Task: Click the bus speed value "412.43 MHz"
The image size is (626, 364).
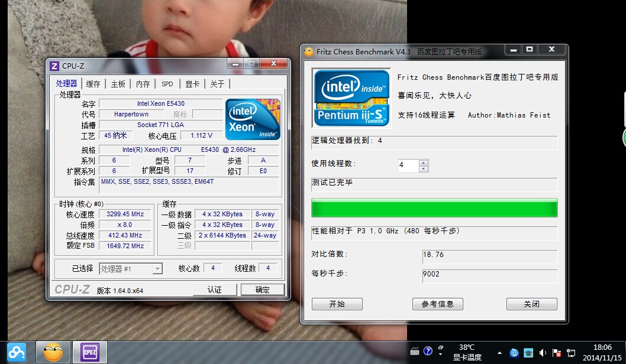Action: [125, 235]
